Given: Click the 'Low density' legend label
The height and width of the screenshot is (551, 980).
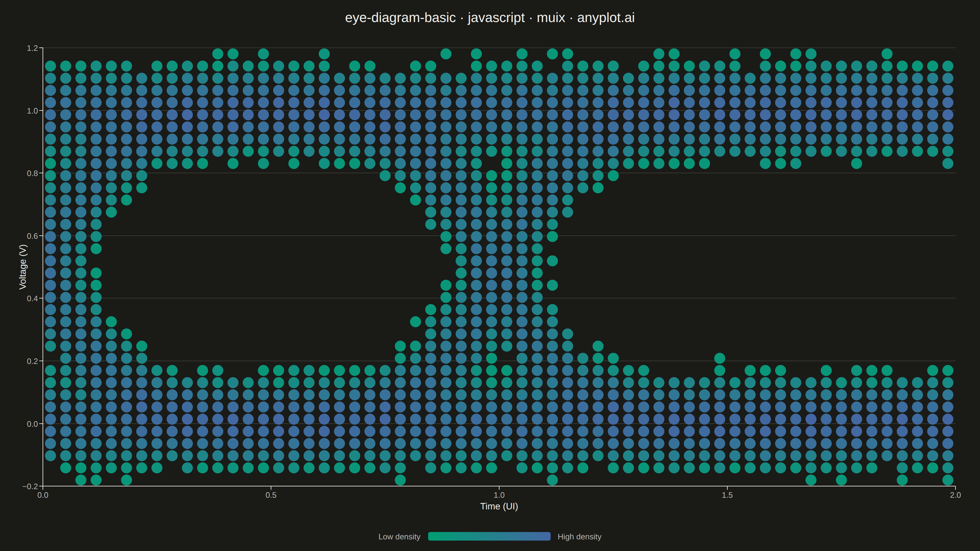Looking at the screenshot, I should [x=399, y=537].
